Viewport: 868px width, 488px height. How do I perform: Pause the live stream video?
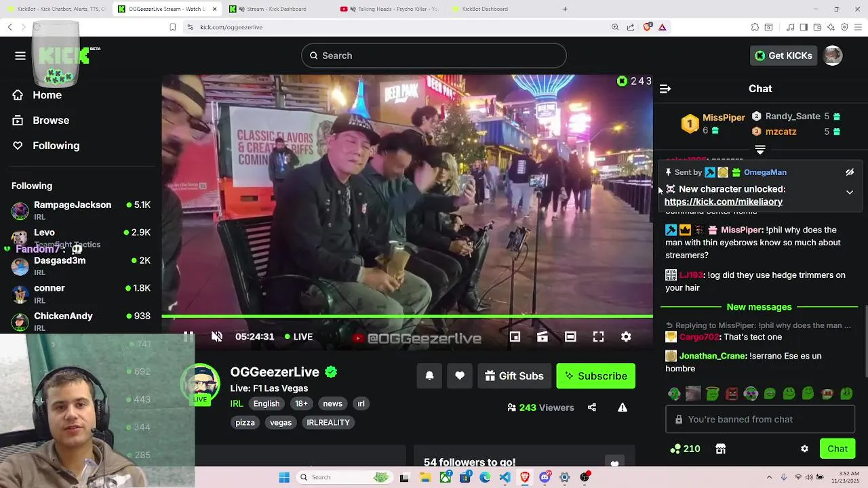coord(189,336)
